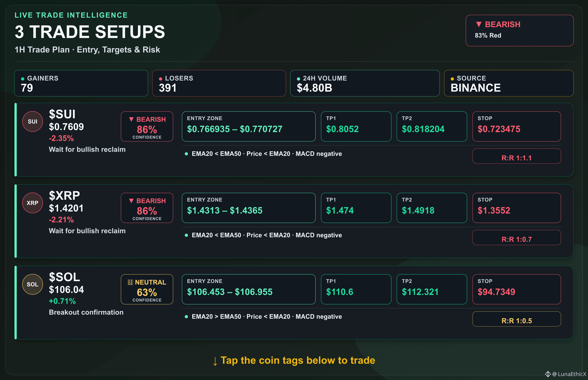This screenshot has width=588, height=380.
Task: Click the green dot beside Gainers
Action: coord(23,79)
